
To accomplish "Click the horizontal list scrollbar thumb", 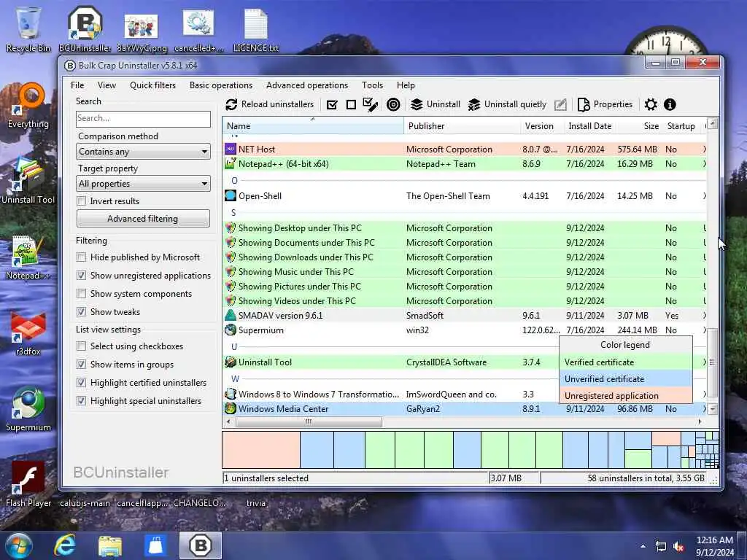I will pos(309,421).
